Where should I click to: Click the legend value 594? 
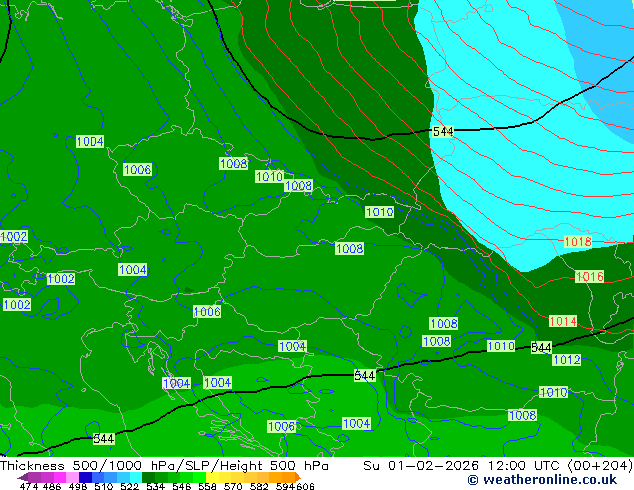pos(285,486)
